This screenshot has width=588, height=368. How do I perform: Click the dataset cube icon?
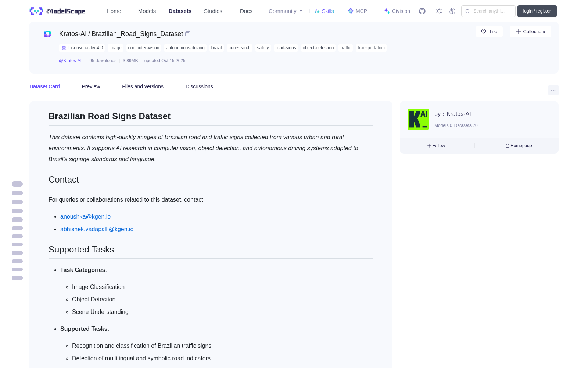point(47,34)
